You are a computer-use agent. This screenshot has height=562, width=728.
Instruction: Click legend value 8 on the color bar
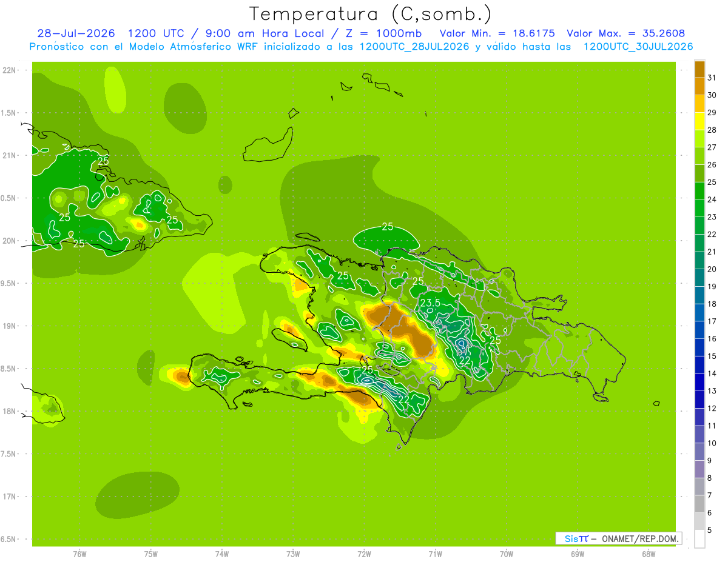pos(710,478)
